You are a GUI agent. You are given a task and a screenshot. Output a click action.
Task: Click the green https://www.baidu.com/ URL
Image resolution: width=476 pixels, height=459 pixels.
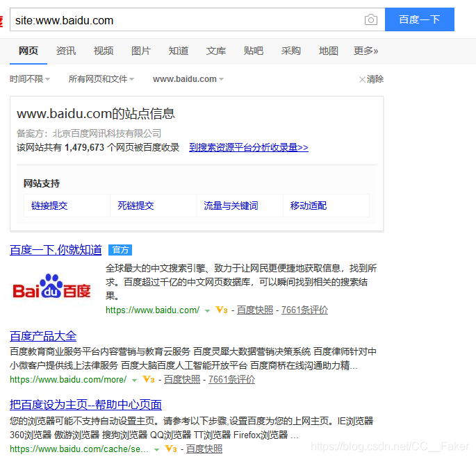click(x=152, y=310)
